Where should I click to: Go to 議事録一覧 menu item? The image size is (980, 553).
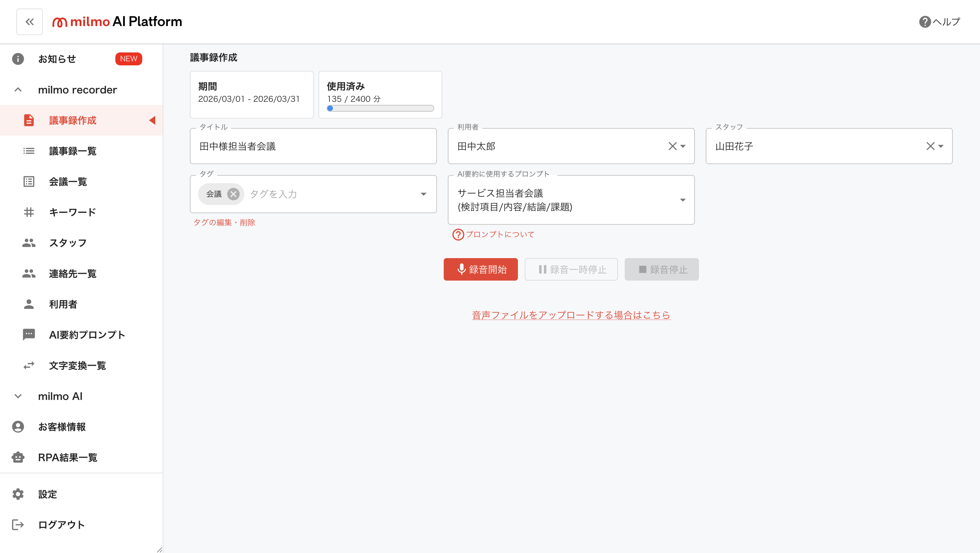click(x=73, y=151)
